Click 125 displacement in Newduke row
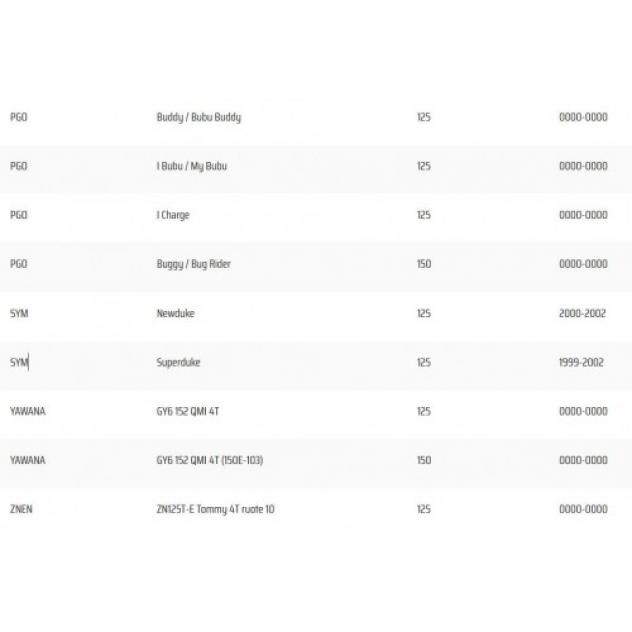Viewport: 632px width, 632px height. click(x=424, y=313)
